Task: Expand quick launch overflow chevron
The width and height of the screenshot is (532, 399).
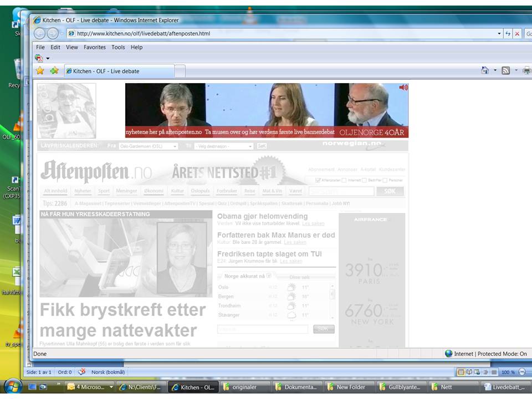Action: [58, 384]
